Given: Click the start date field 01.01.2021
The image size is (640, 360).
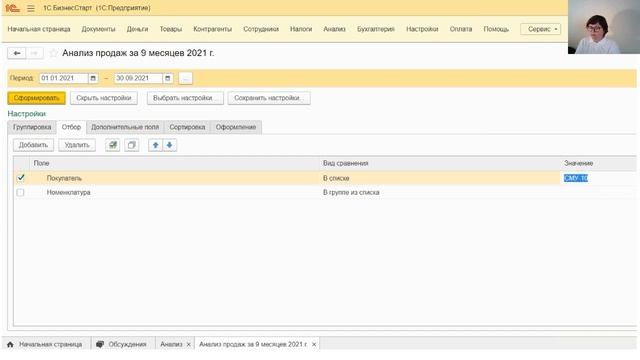Looking at the screenshot, I should click(64, 78).
